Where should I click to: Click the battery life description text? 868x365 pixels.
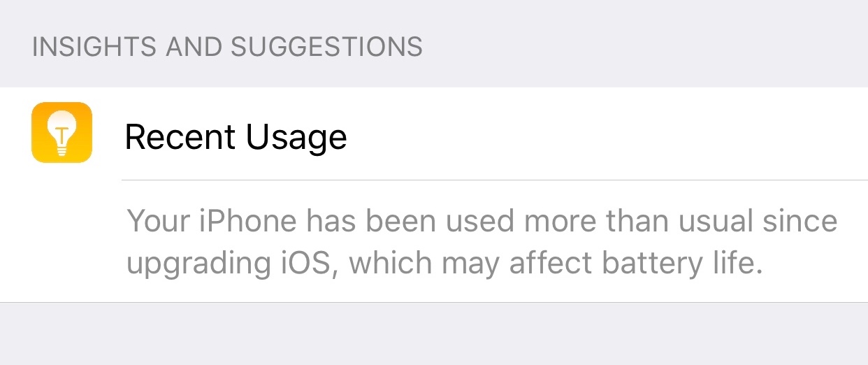[x=482, y=243]
